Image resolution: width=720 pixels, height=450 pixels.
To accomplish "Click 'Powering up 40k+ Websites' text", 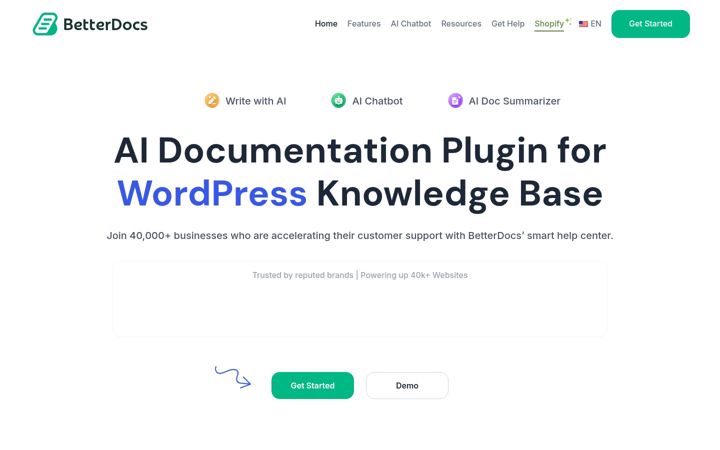I will coord(414,275).
